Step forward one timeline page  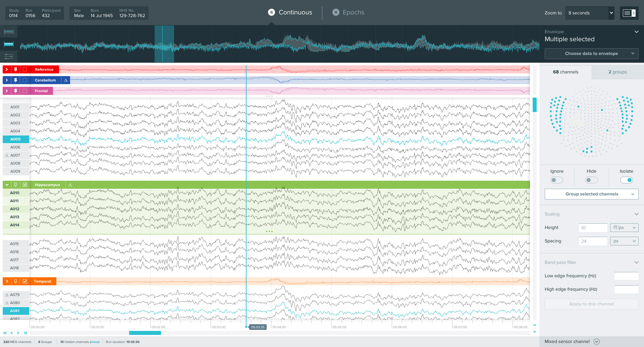click(x=18, y=333)
